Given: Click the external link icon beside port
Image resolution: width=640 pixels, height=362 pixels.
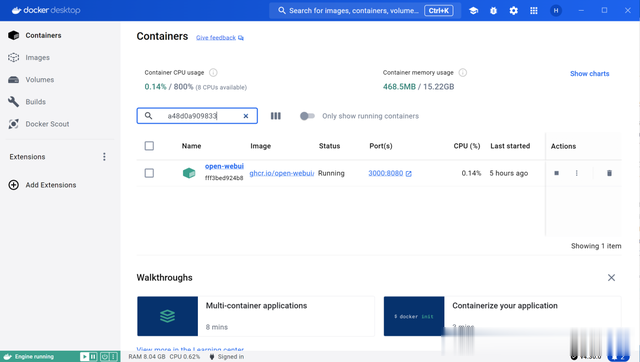Looking at the screenshot, I should tap(409, 173).
